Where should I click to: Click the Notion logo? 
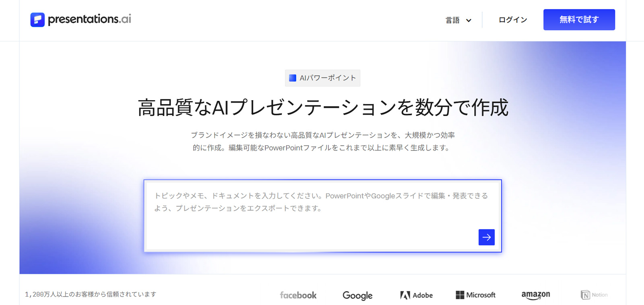pos(594,295)
